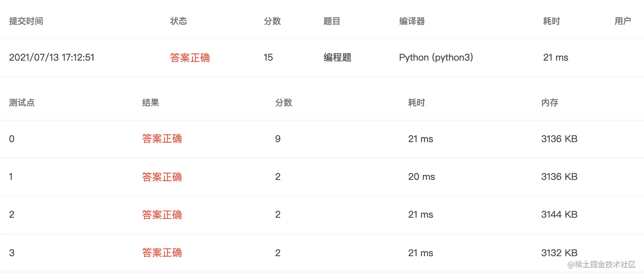Select test point 0 row number
Viewport: 644px width, 277px height.
pos(11,139)
